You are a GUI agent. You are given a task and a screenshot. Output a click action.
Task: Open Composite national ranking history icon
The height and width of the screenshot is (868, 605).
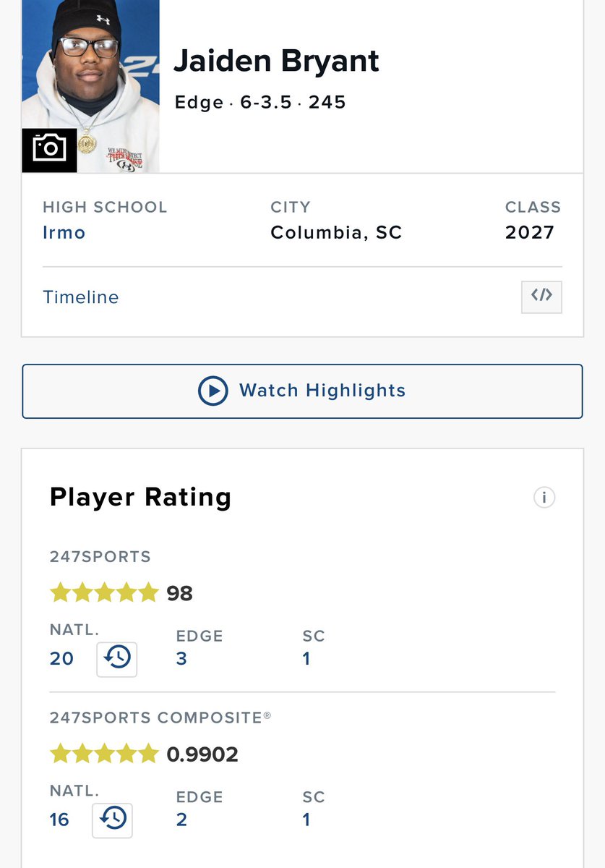tap(112, 820)
